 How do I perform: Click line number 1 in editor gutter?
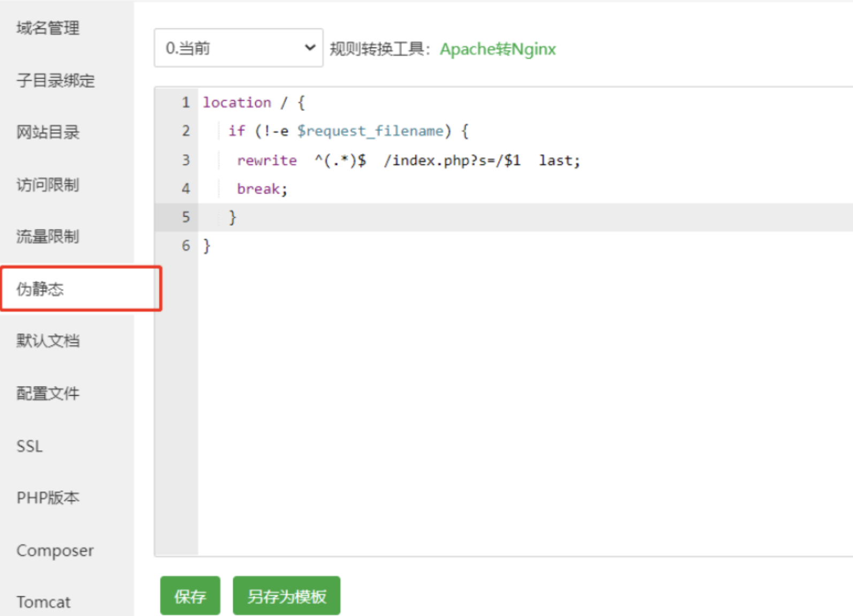[186, 102]
